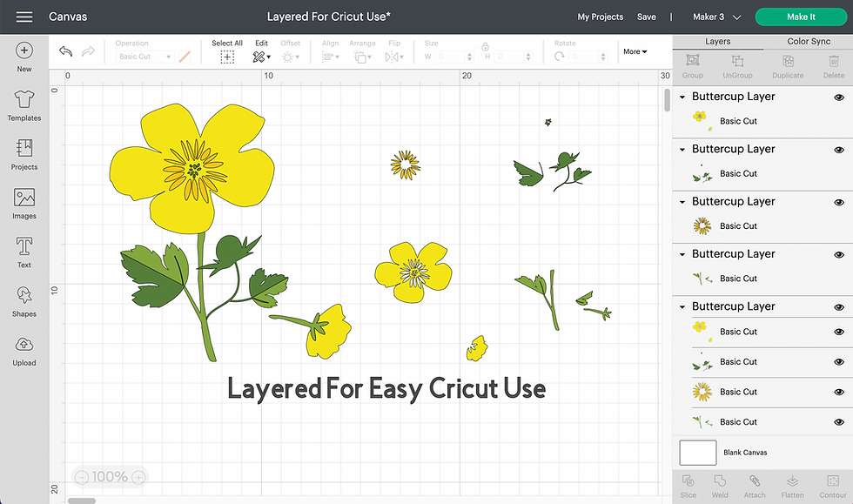This screenshot has height=504, width=853.
Task: Select the large buttercup flower on canvas
Action: (192, 168)
